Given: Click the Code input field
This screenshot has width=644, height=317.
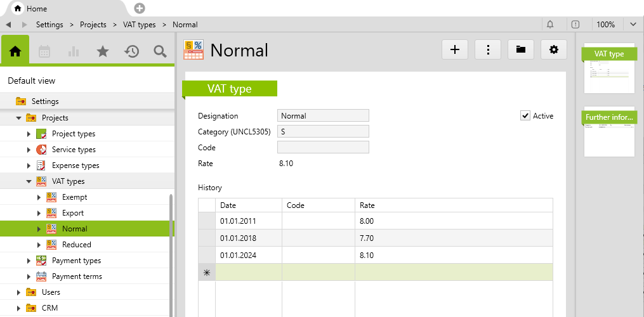Looking at the screenshot, I should [323, 147].
